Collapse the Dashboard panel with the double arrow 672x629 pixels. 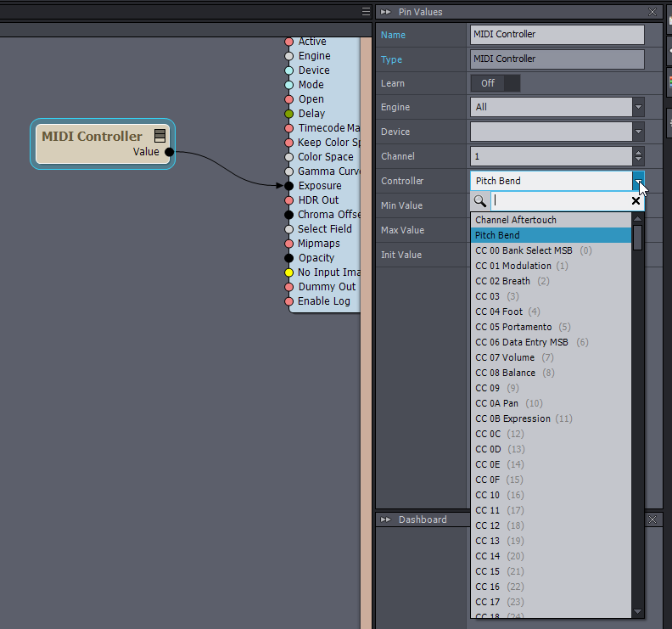(385, 519)
